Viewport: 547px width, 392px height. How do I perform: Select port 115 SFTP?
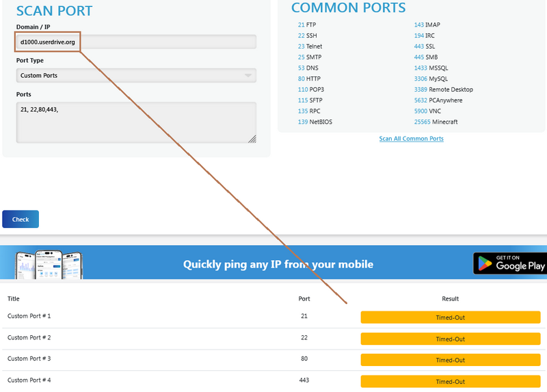pos(310,100)
